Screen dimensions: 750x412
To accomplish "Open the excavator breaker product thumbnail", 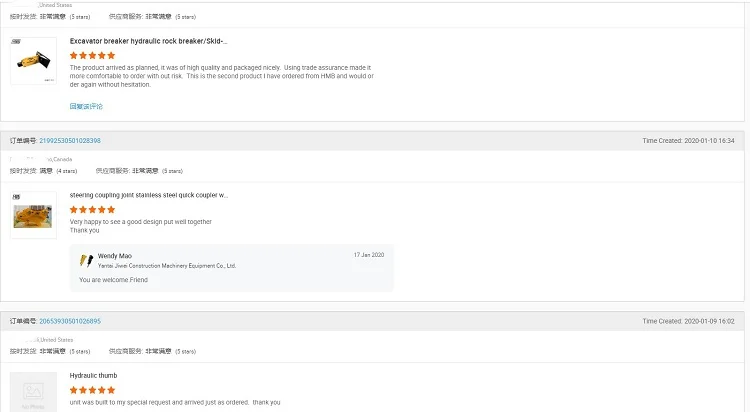I will coord(33,61).
